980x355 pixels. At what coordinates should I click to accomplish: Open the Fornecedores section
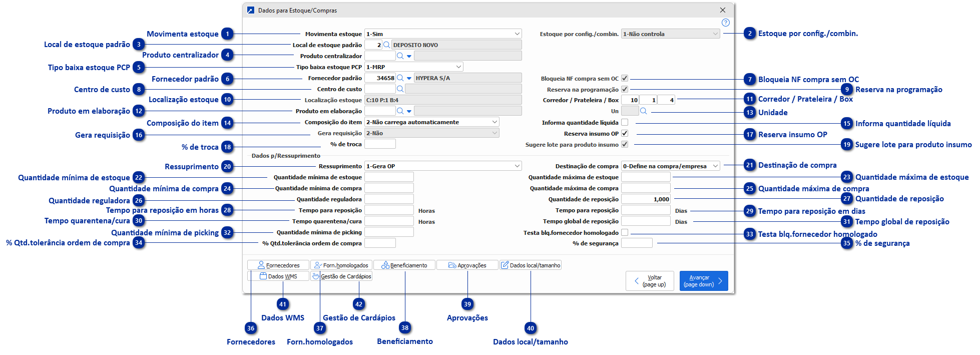(x=278, y=265)
